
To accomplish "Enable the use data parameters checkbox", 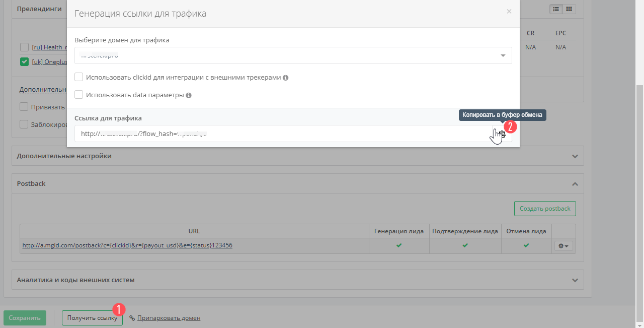I will click(78, 95).
